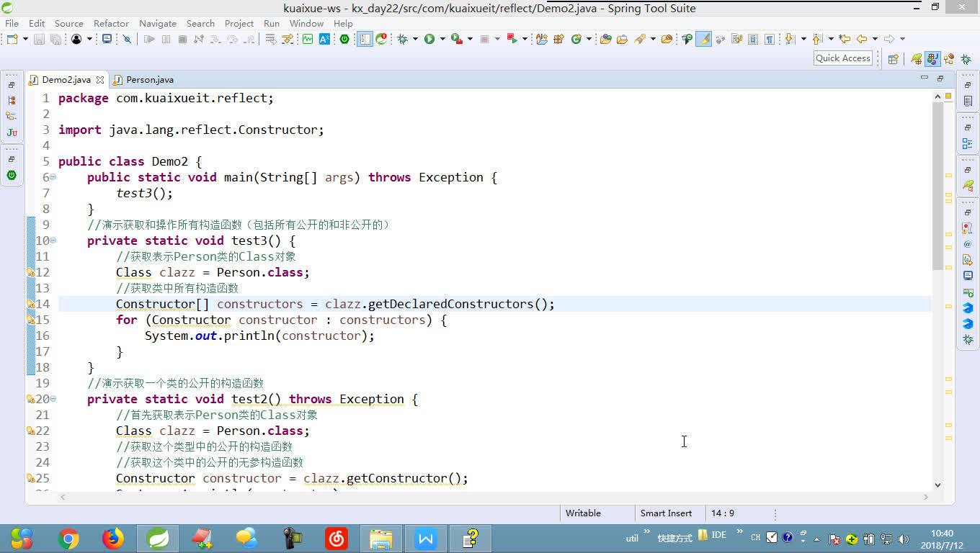Open the New wizard dropdown arrow

25,39
